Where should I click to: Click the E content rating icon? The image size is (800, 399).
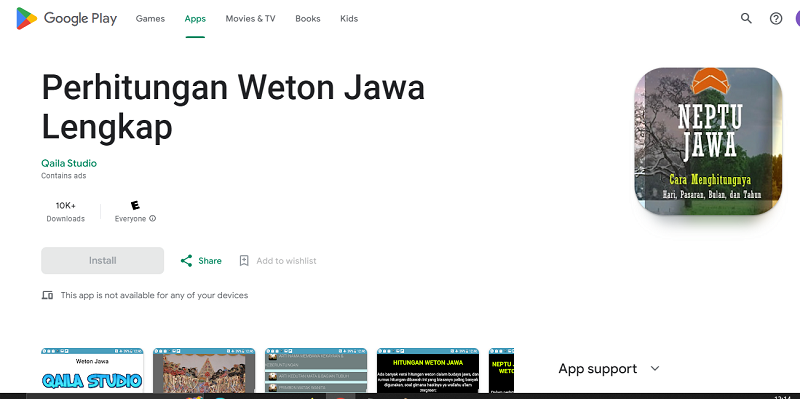point(135,205)
